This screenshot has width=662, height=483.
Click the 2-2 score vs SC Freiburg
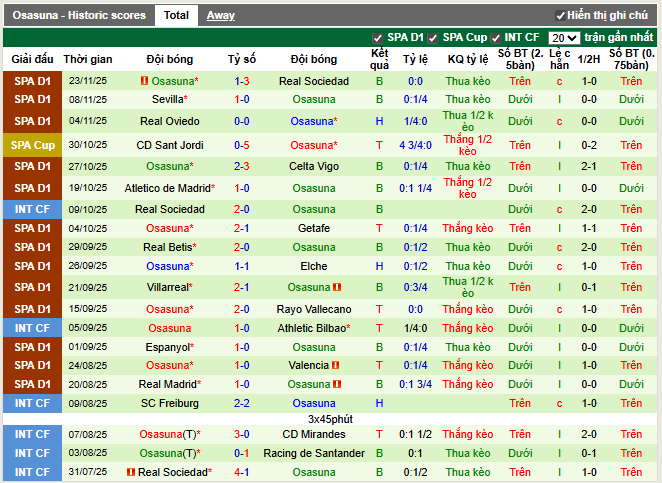coord(242,403)
